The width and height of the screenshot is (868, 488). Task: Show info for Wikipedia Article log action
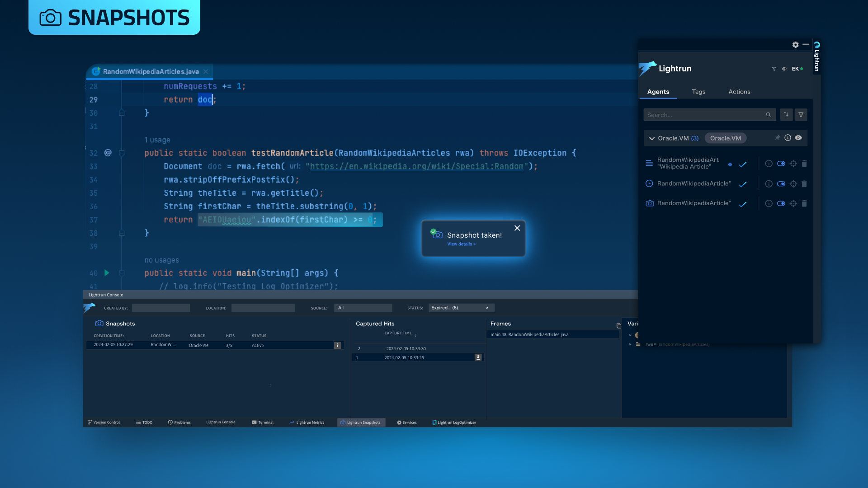click(x=769, y=164)
